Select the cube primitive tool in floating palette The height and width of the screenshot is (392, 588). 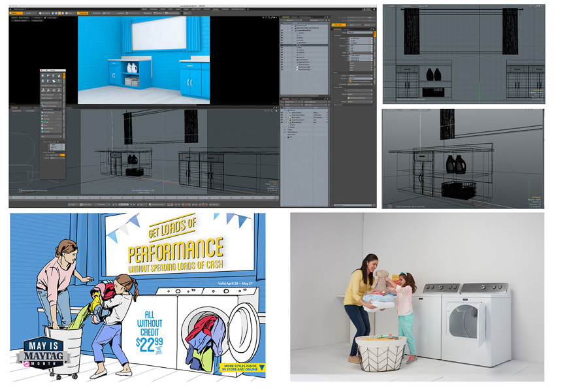(x=44, y=75)
